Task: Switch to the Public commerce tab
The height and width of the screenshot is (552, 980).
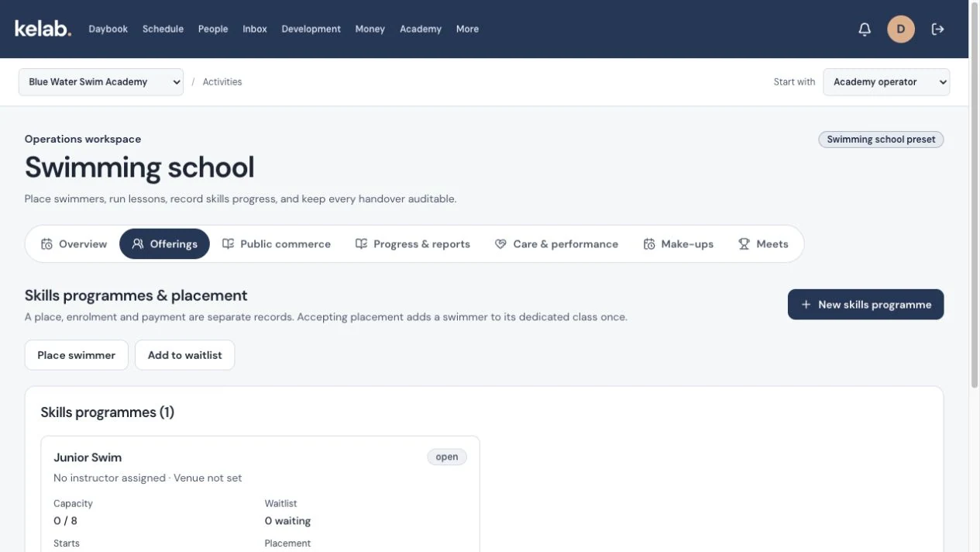Action: [277, 244]
